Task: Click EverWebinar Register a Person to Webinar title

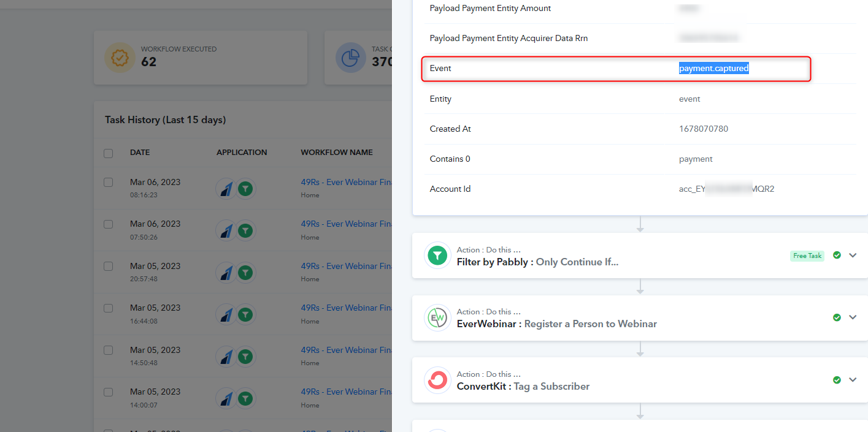Action: 557,324
